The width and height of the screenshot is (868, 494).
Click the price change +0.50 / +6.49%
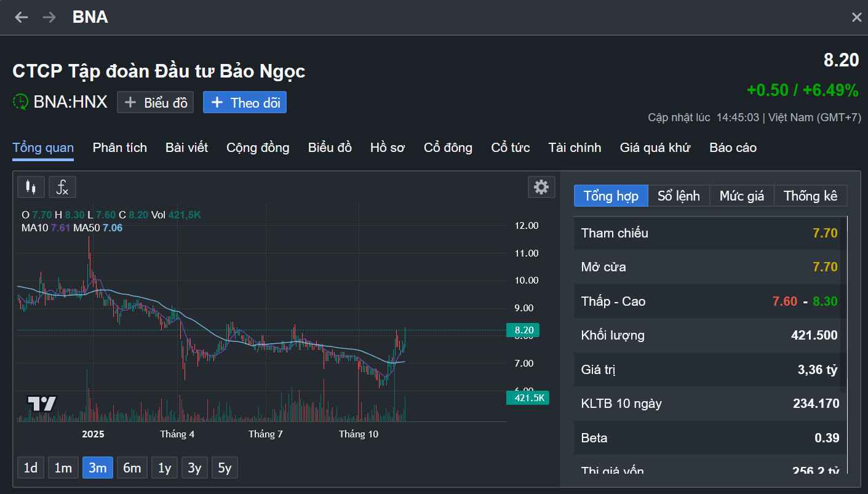802,90
